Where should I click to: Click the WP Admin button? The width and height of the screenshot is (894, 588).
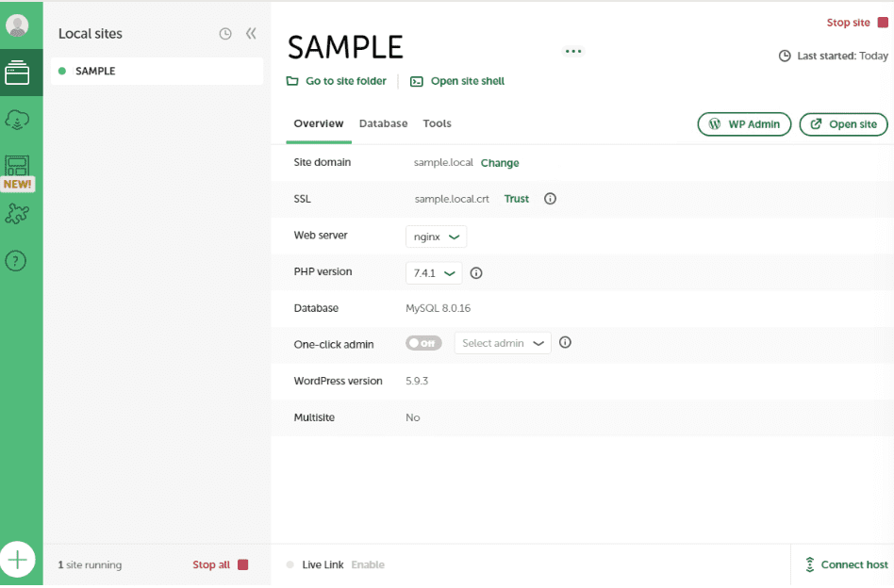tap(744, 124)
